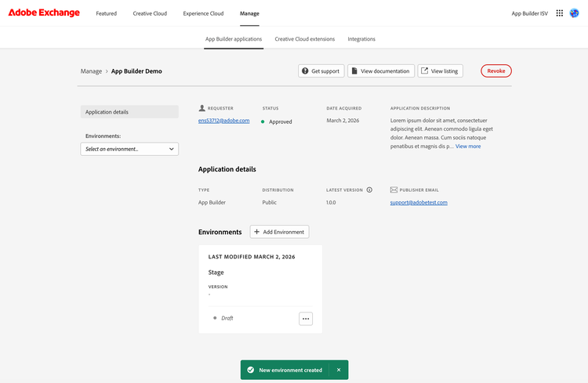The width and height of the screenshot is (588, 383).
Task: Open the Stage environment more options menu
Action: coord(306,319)
